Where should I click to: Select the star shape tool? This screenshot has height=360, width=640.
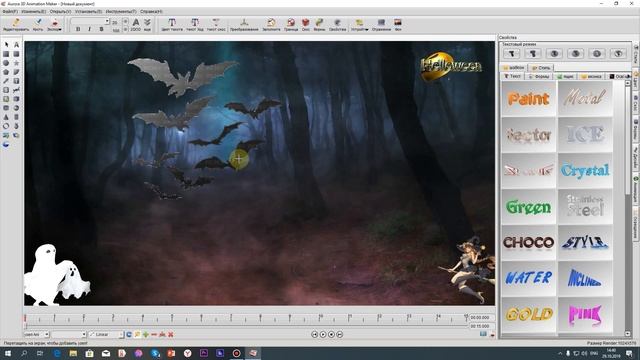pos(16,63)
